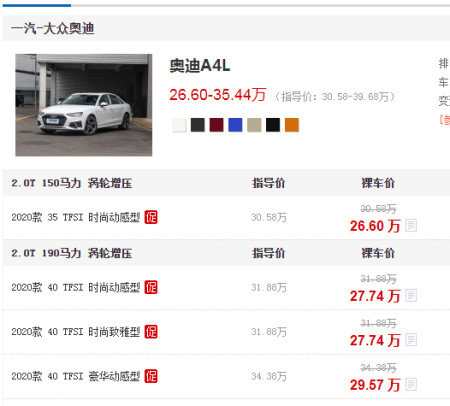The height and width of the screenshot is (406, 450).
Task: Select the blue color swatch
Action: (x=235, y=125)
